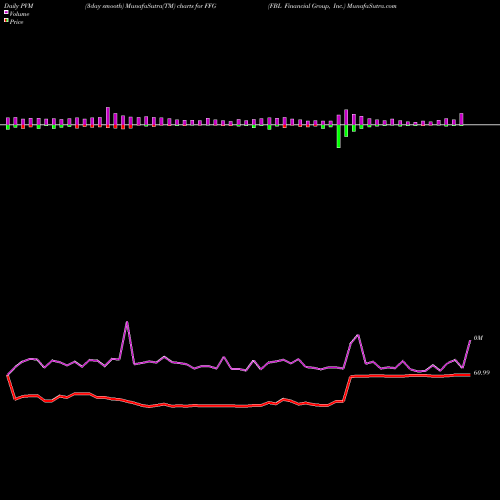Click the Price legend color swatch

[6, 21]
